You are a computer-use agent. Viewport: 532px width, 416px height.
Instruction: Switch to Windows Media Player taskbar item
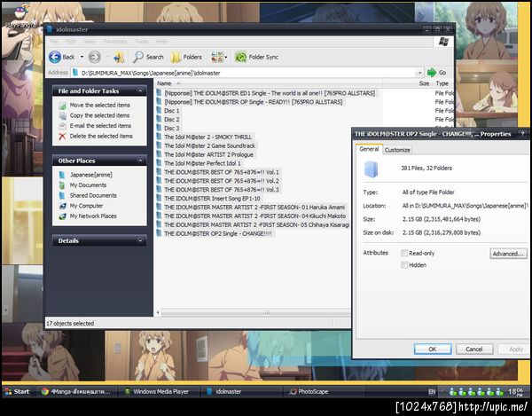tap(158, 391)
